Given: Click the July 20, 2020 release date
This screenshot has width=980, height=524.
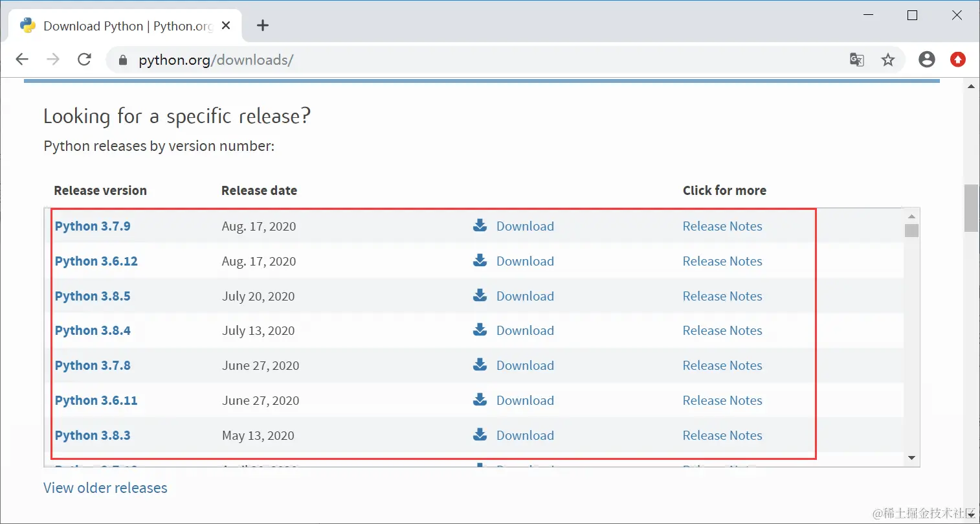Looking at the screenshot, I should click(258, 296).
